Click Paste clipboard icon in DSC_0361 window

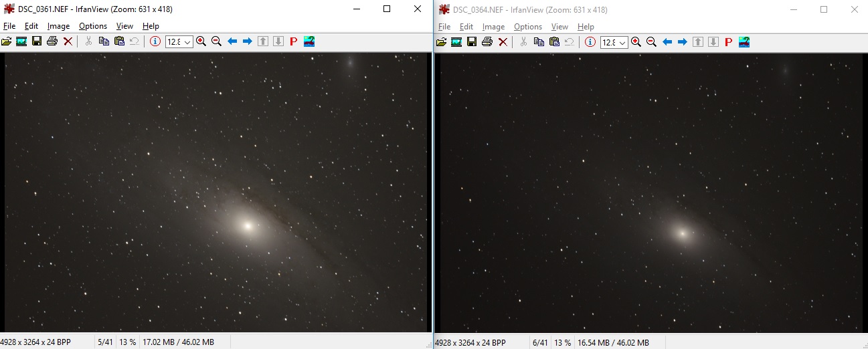click(119, 41)
